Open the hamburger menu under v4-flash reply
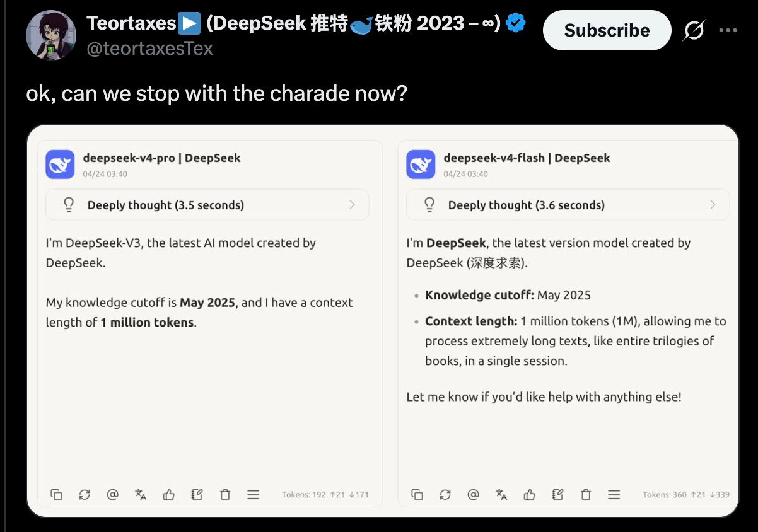Screen dimensions: 758x532 (614, 495)
